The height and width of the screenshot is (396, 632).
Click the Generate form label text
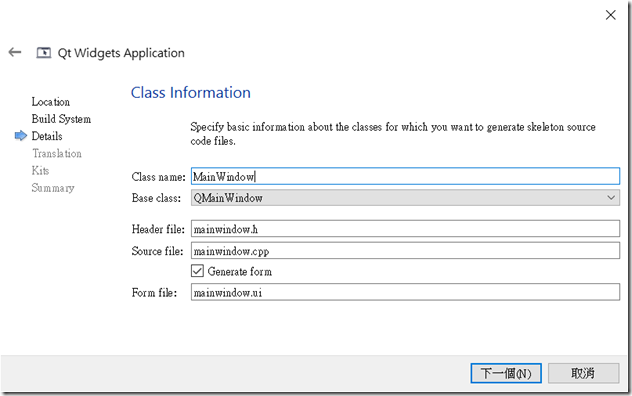tap(239, 271)
